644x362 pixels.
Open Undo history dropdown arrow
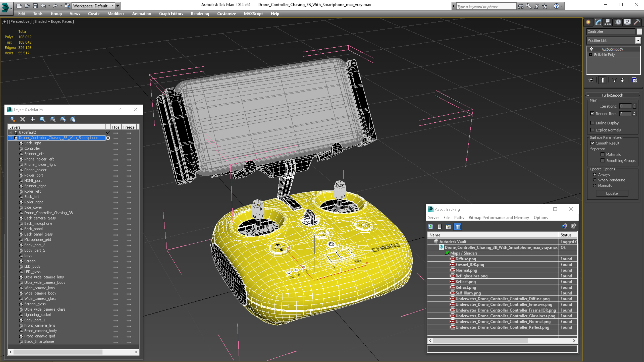coord(49,6)
